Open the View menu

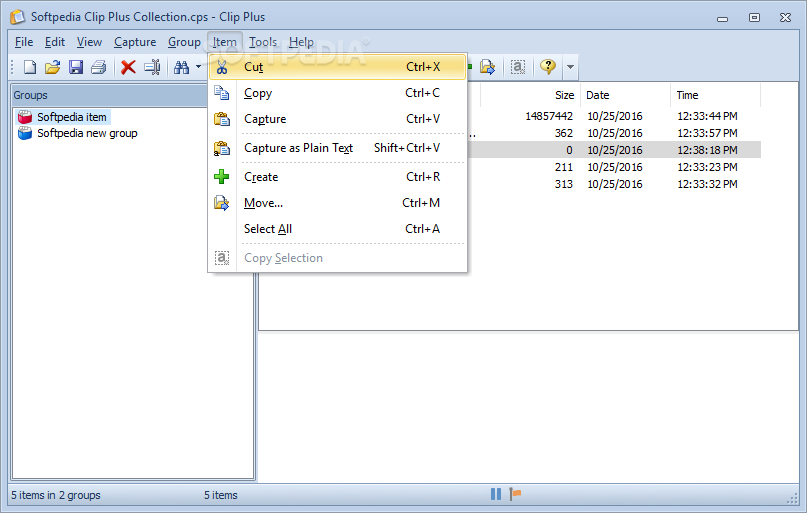click(89, 42)
